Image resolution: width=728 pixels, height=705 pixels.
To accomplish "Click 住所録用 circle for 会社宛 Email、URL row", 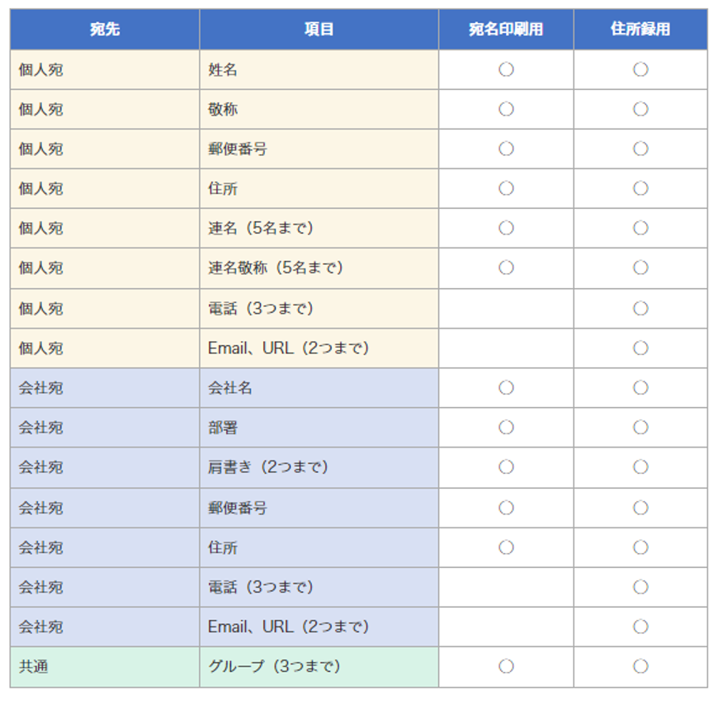I will [x=641, y=627].
